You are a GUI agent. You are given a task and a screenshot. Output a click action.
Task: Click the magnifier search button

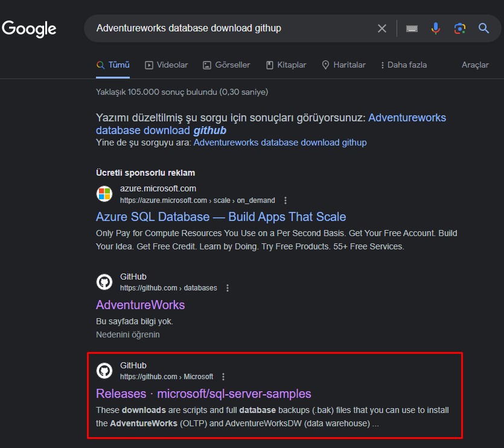483,28
